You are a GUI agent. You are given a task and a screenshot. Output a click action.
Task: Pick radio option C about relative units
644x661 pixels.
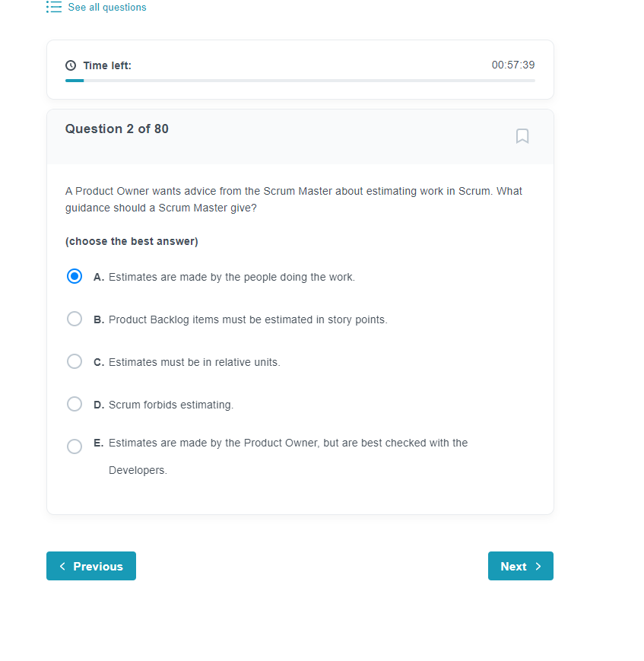coord(75,362)
